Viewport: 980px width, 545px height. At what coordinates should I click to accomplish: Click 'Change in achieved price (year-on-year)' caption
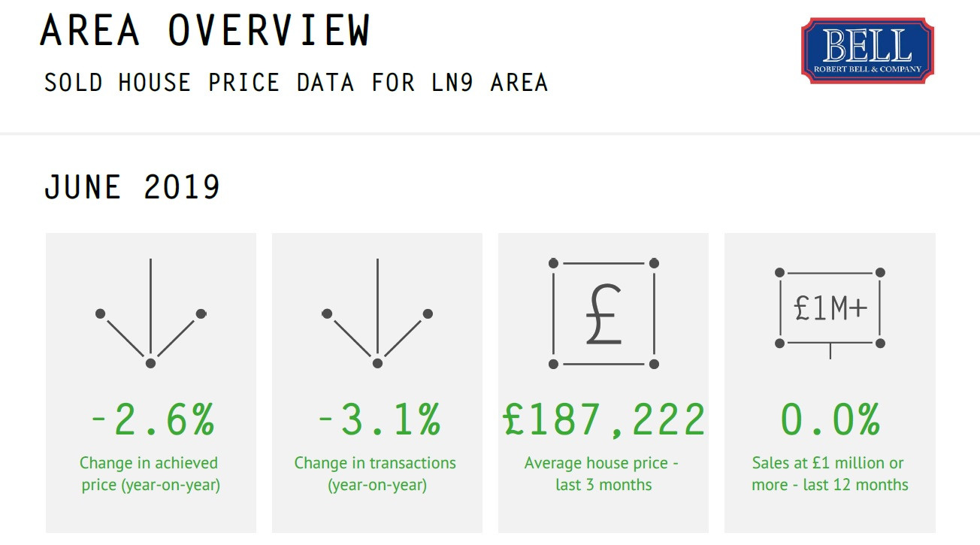click(x=150, y=474)
